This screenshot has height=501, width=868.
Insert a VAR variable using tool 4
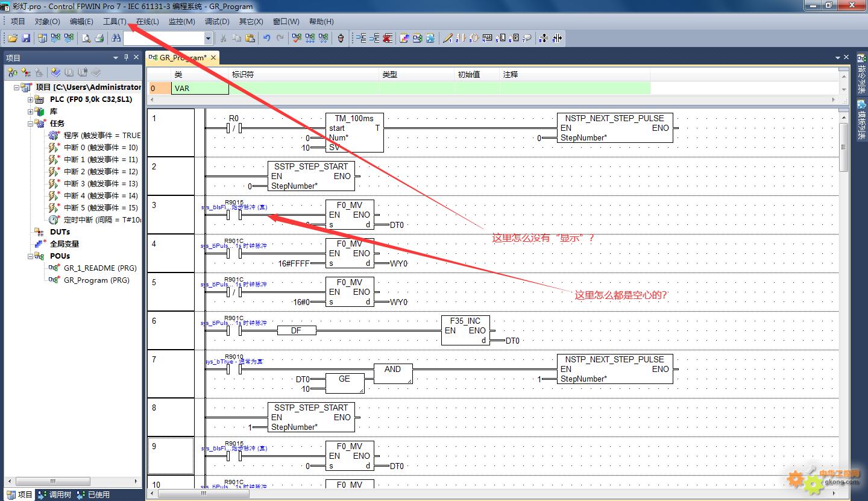coord(487,38)
